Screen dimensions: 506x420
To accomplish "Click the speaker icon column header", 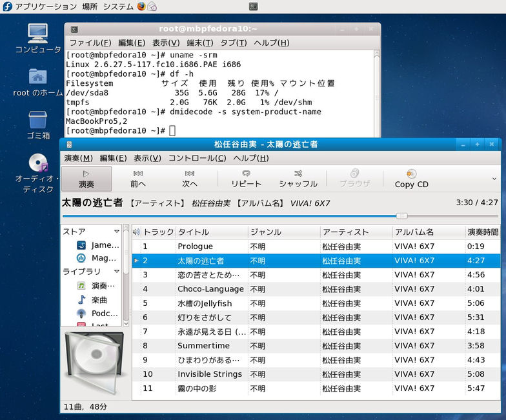I will [x=137, y=232].
